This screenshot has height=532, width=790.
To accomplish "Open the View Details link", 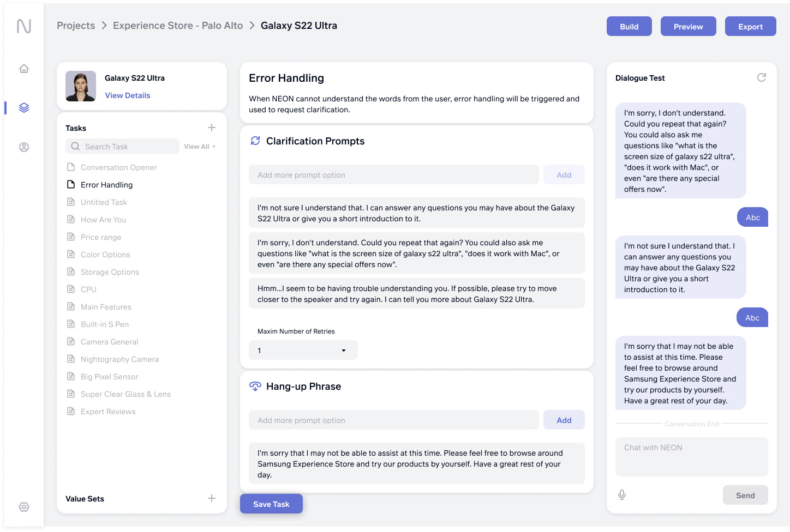I will coord(128,95).
